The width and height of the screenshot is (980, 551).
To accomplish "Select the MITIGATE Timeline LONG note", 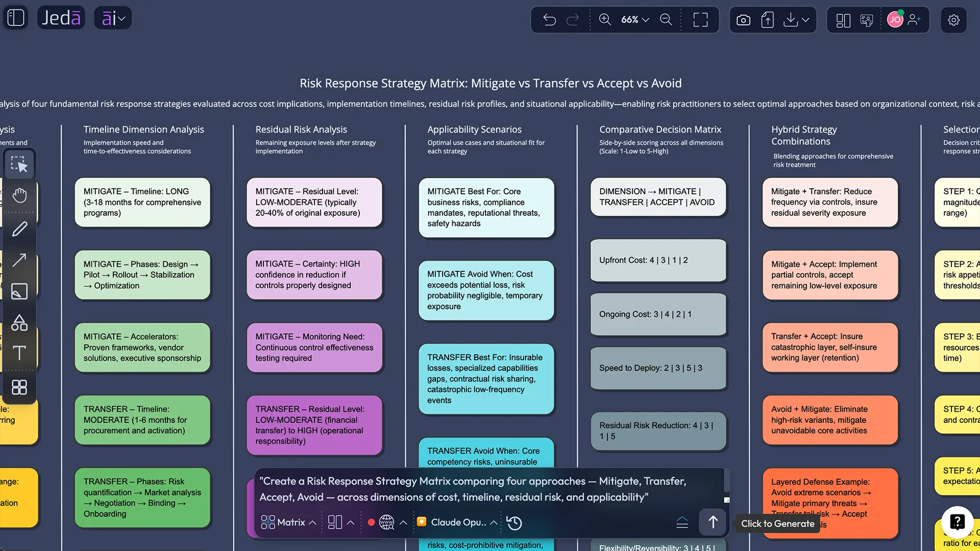I will 142,202.
